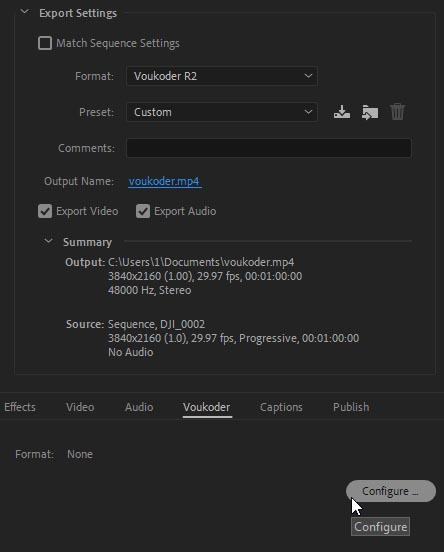
Task: Uncheck the Export Audio option
Action: pyautogui.click(x=143, y=211)
